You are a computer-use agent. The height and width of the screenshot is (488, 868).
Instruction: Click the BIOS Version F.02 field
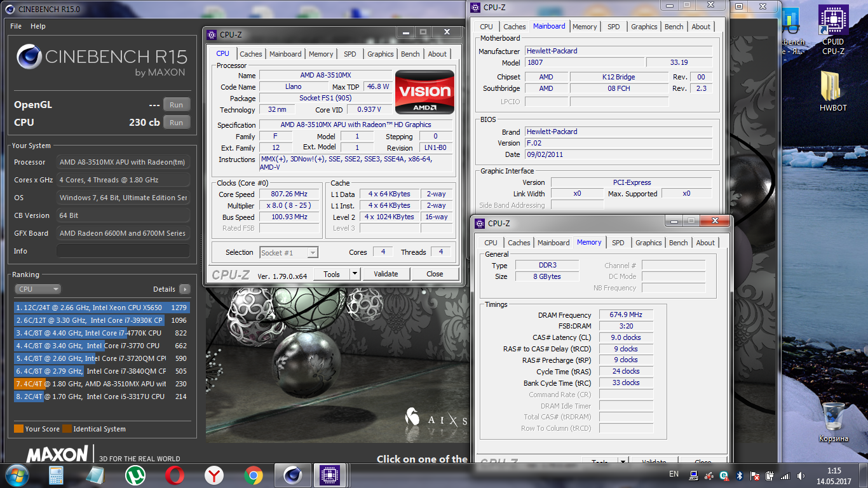pos(619,143)
